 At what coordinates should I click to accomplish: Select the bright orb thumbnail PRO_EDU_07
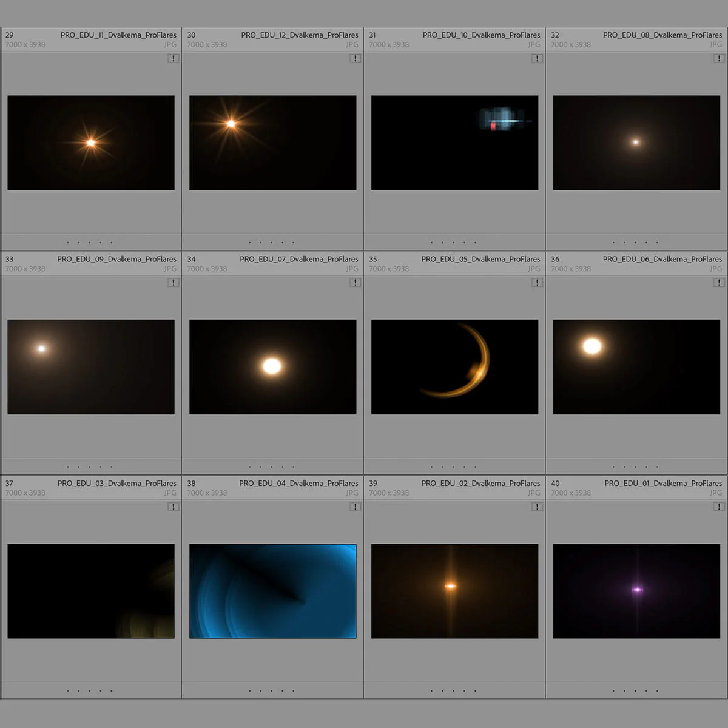(x=273, y=367)
